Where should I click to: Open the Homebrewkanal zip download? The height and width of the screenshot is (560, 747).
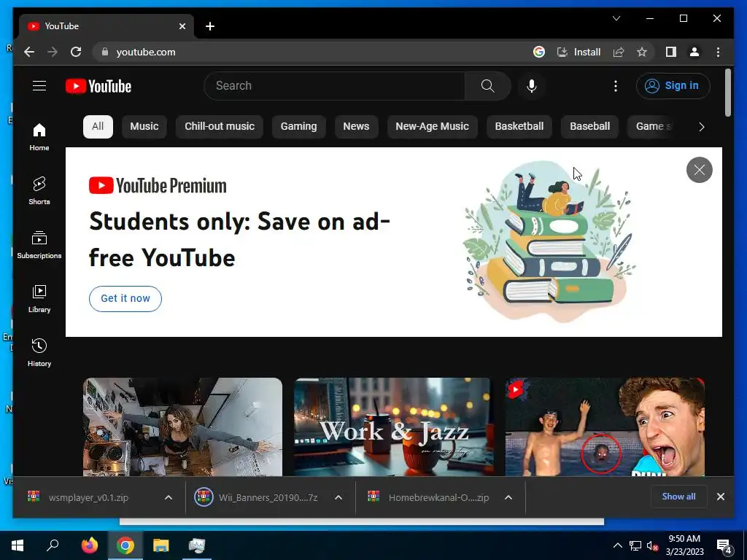438,497
